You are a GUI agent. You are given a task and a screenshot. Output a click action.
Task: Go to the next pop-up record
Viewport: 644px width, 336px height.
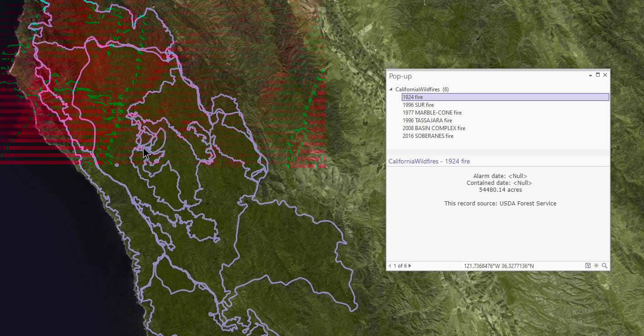point(410,266)
